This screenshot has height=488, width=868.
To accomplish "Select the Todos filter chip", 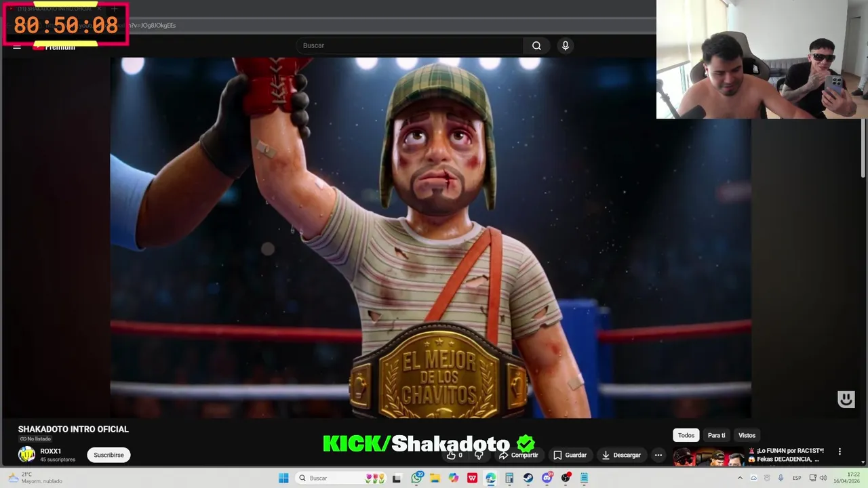I will click(686, 435).
